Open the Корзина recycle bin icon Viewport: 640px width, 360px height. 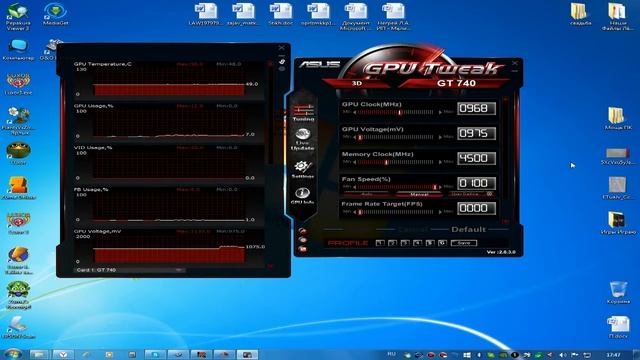[618, 292]
